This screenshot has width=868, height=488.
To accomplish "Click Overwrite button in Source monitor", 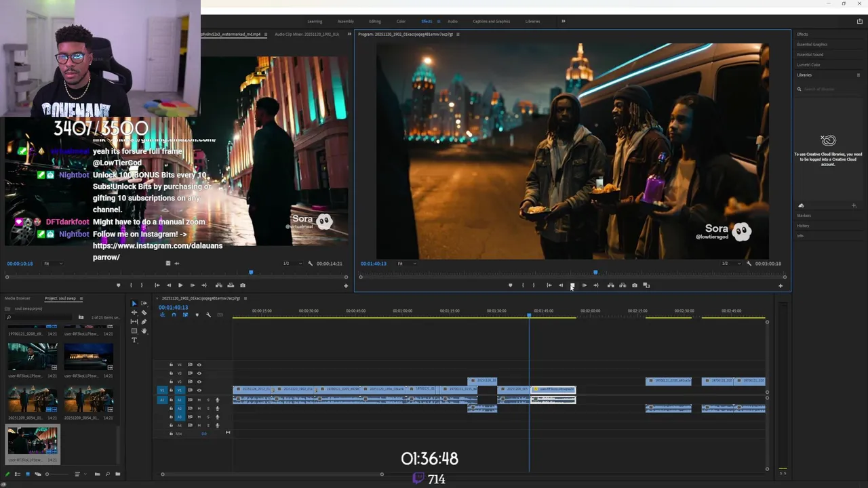I will coord(231,285).
